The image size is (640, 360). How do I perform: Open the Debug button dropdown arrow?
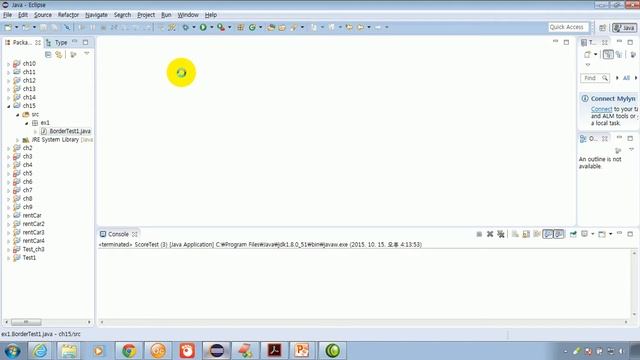(194, 27)
